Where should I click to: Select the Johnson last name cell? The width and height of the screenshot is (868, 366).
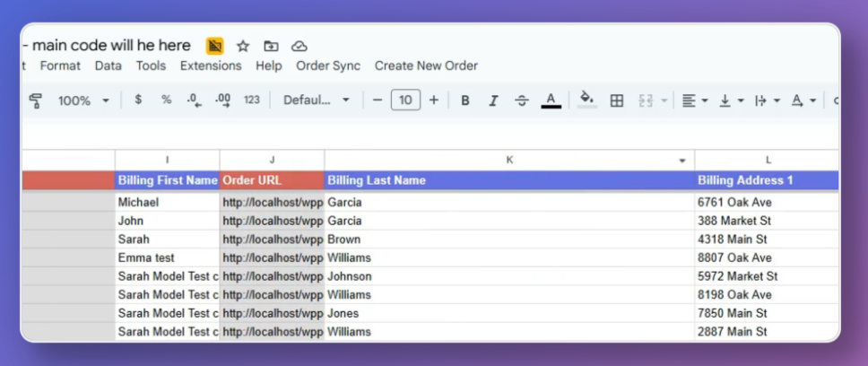509,276
